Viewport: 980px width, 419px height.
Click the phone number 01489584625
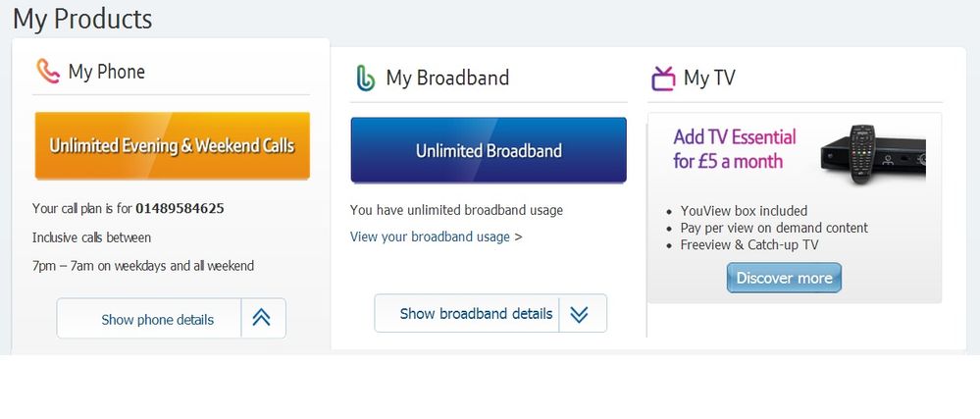click(x=180, y=208)
